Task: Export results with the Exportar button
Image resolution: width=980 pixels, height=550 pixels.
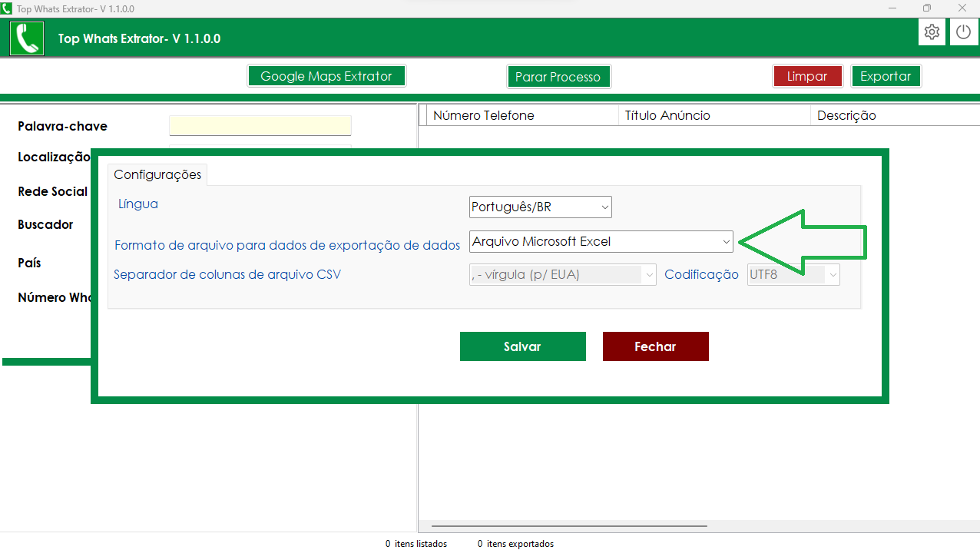Action: pyautogui.click(x=886, y=76)
